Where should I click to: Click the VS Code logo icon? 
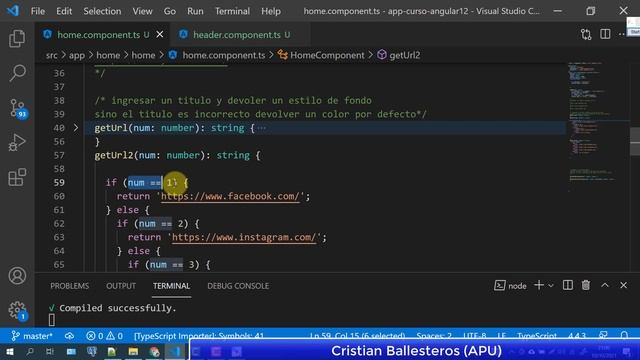click(13, 11)
